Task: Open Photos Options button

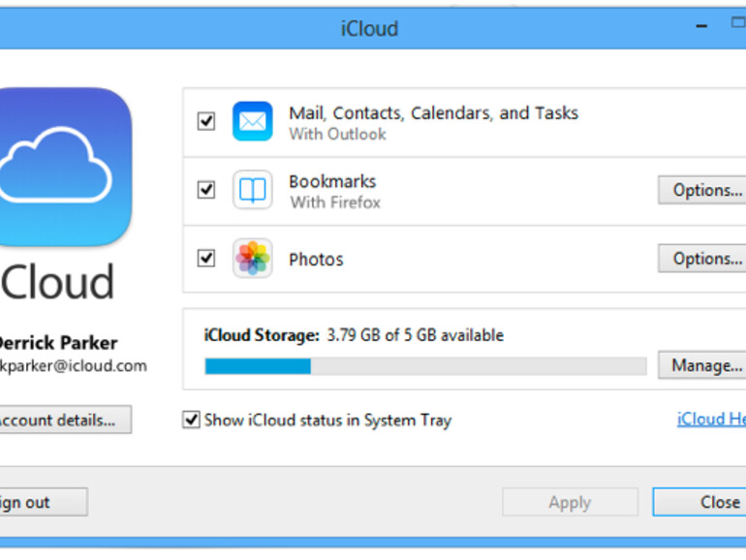Action: click(x=702, y=259)
